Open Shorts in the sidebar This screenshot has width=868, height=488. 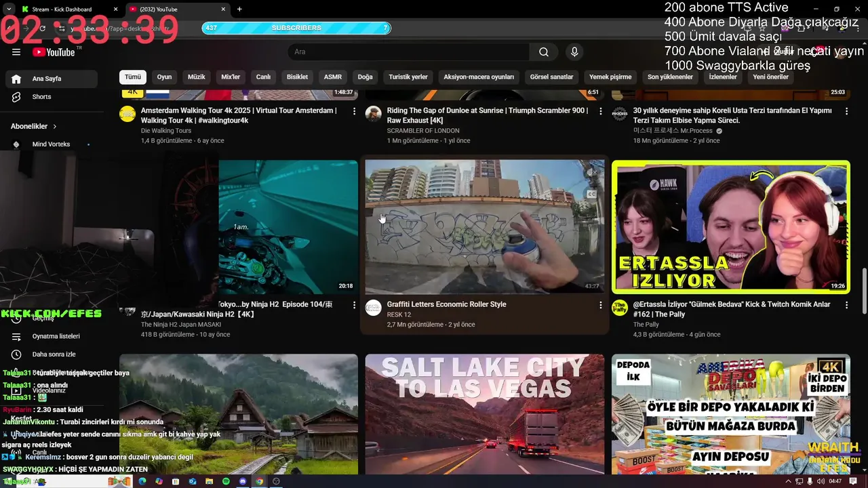(x=52, y=97)
